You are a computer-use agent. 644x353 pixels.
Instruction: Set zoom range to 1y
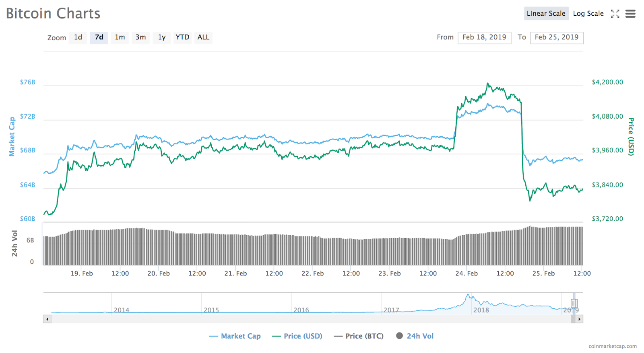(162, 37)
